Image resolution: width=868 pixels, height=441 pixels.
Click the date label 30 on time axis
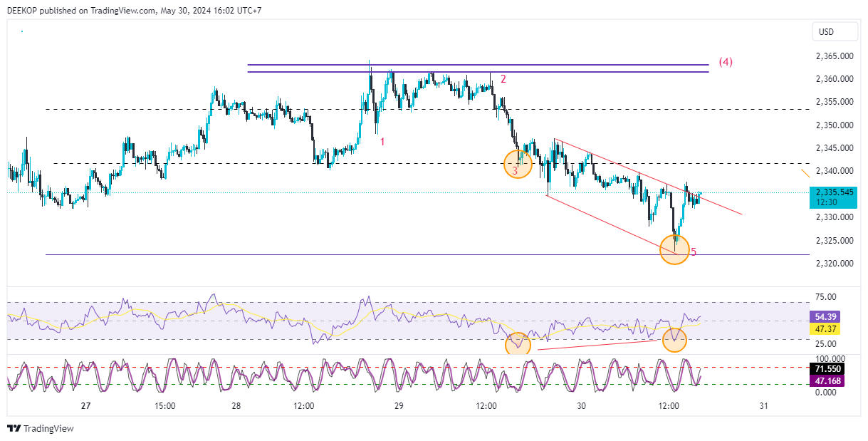click(581, 406)
